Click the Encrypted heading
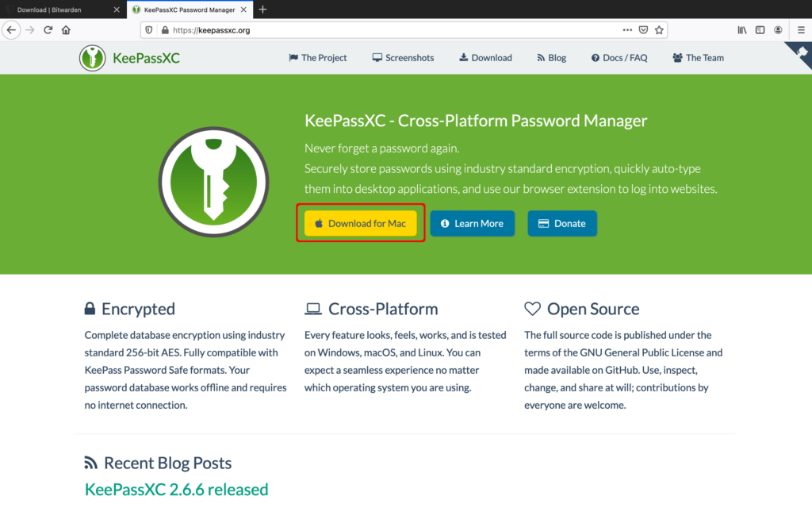Viewport: 812px width, 508px height. [x=138, y=309]
